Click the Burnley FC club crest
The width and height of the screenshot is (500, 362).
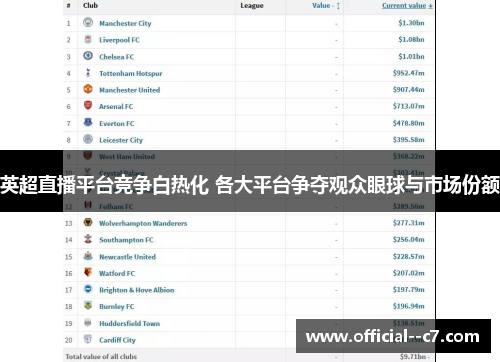point(88,305)
